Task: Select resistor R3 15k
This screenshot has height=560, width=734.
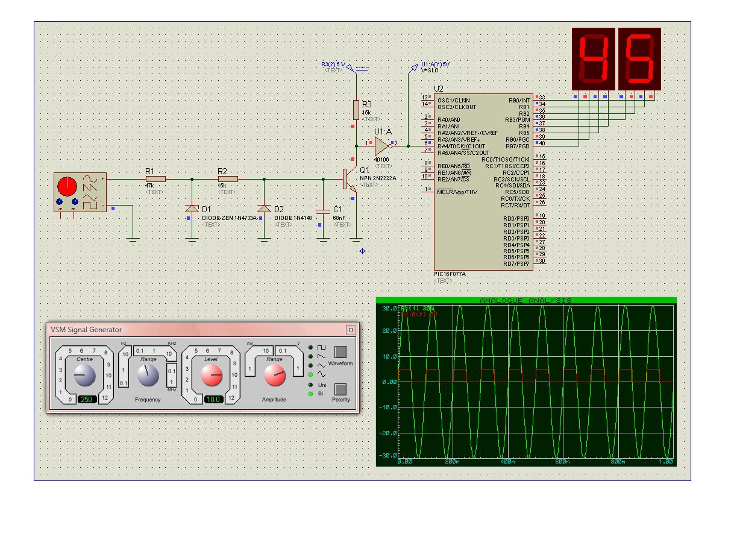Action: coord(357,110)
